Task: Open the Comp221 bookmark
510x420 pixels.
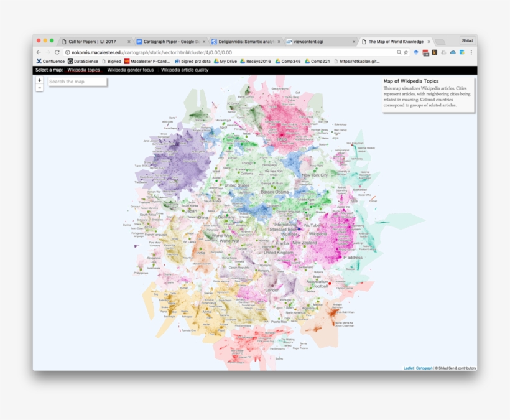Action: pyautogui.click(x=317, y=61)
